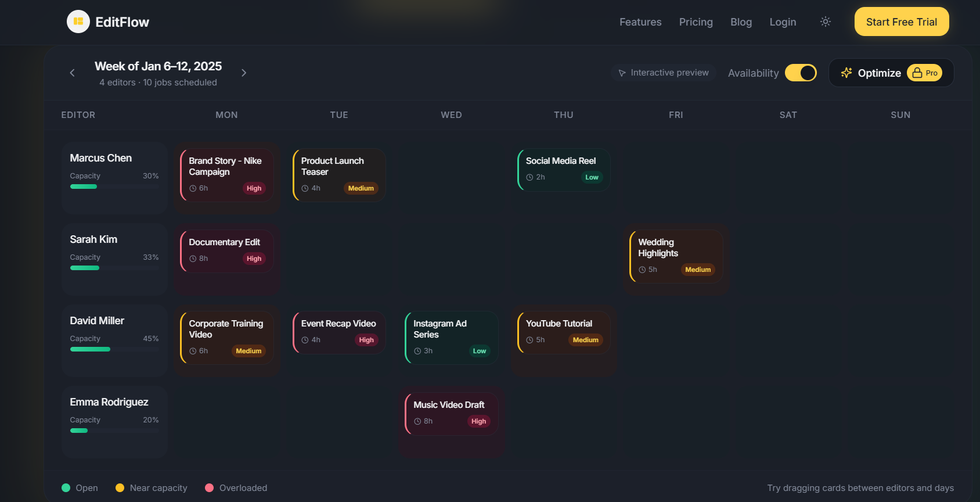980x502 pixels.
Task: Select the Wedding Highlights job card
Action: tap(676, 256)
